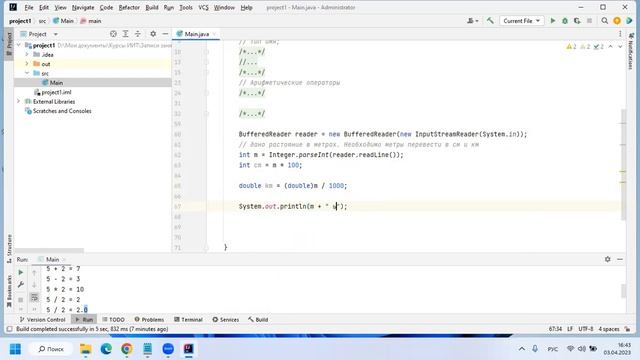
Task: Open Windows Start menu
Action: click(16, 349)
